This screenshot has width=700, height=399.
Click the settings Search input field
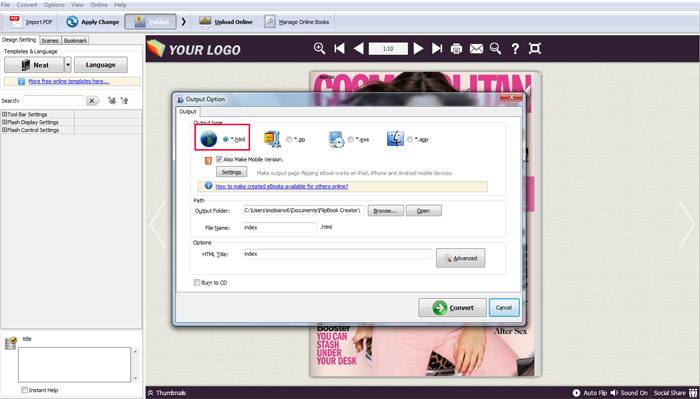coord(53,101)
